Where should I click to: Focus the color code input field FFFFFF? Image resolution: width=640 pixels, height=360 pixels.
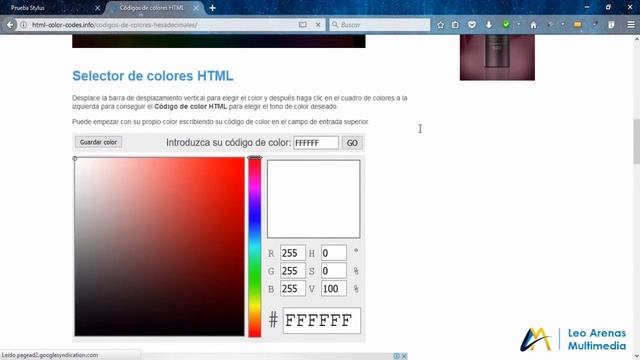pyautogui.click(x=316, y=143)
